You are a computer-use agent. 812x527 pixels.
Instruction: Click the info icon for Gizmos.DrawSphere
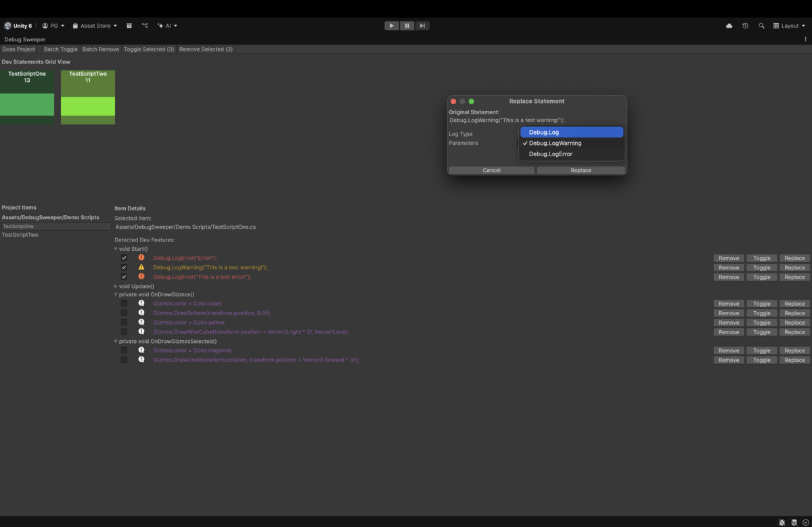coord(141,313)
